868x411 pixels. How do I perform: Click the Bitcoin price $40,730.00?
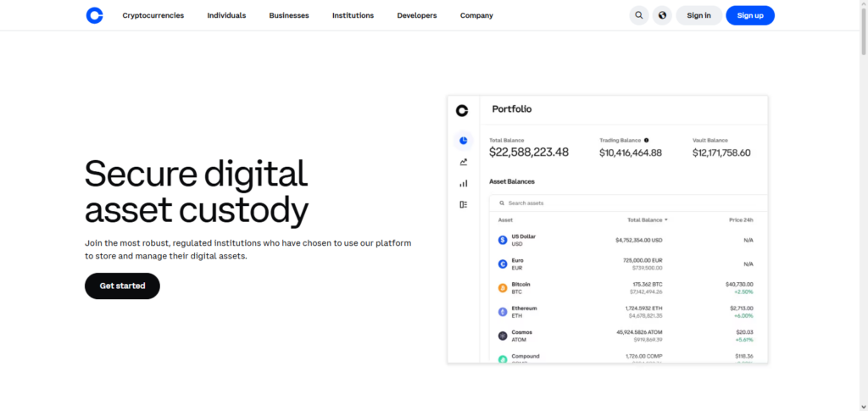(x=739, y=285)
